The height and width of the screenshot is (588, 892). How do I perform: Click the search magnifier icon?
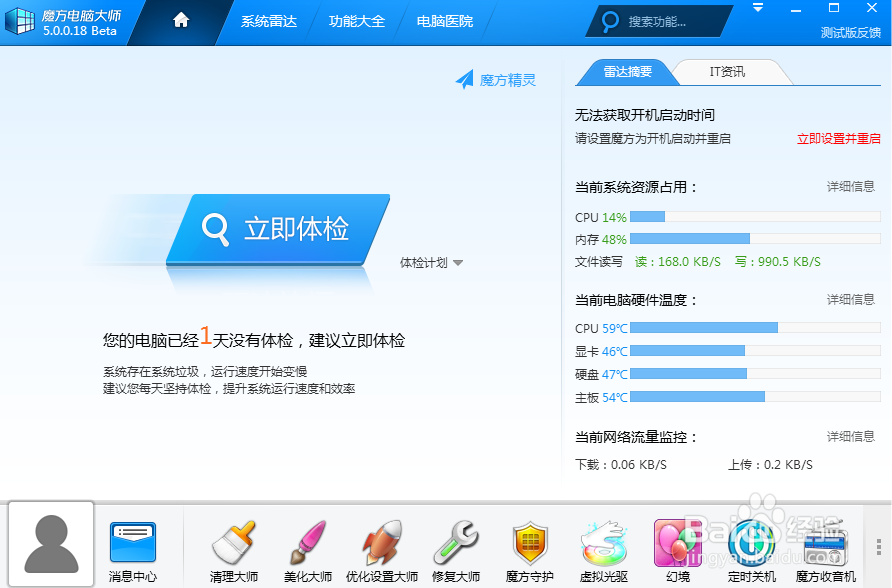[607, 20]
